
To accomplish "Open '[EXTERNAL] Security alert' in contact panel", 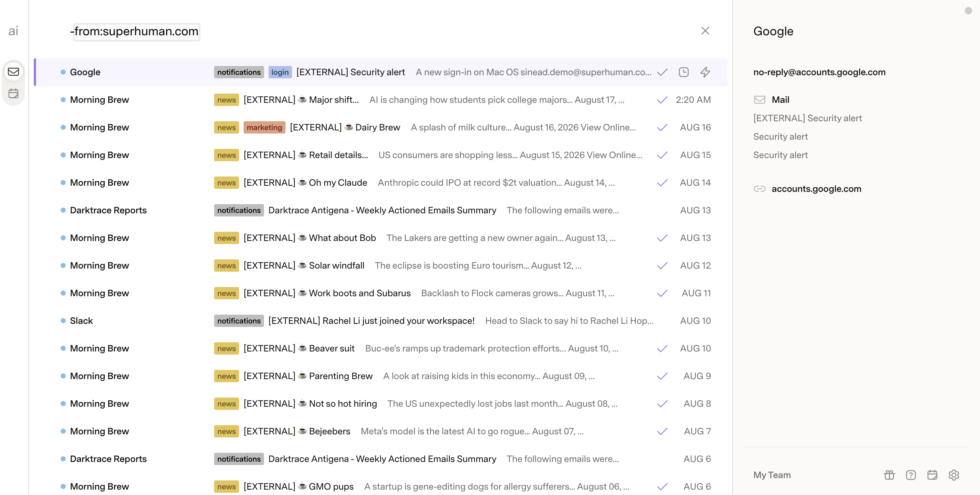I will click(808, 118).
